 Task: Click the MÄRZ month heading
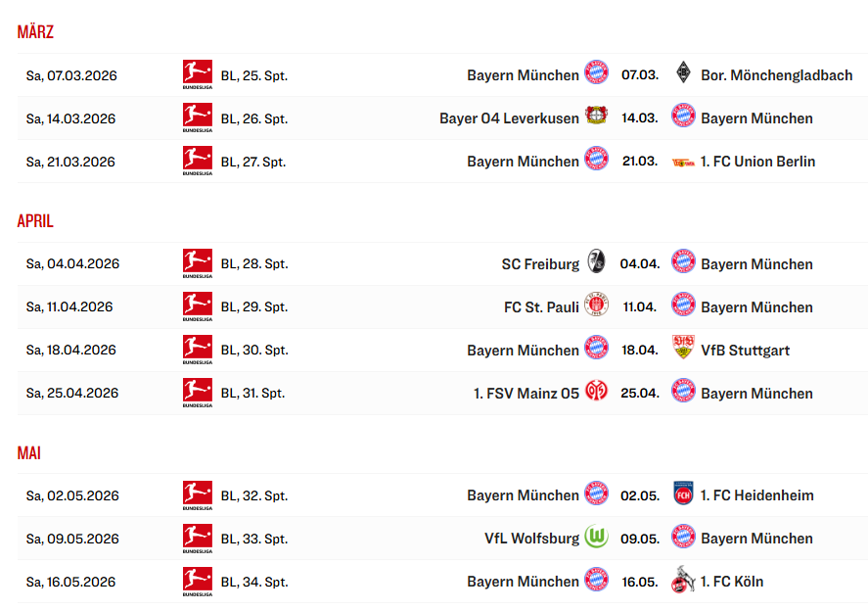(x=35, y=32)
